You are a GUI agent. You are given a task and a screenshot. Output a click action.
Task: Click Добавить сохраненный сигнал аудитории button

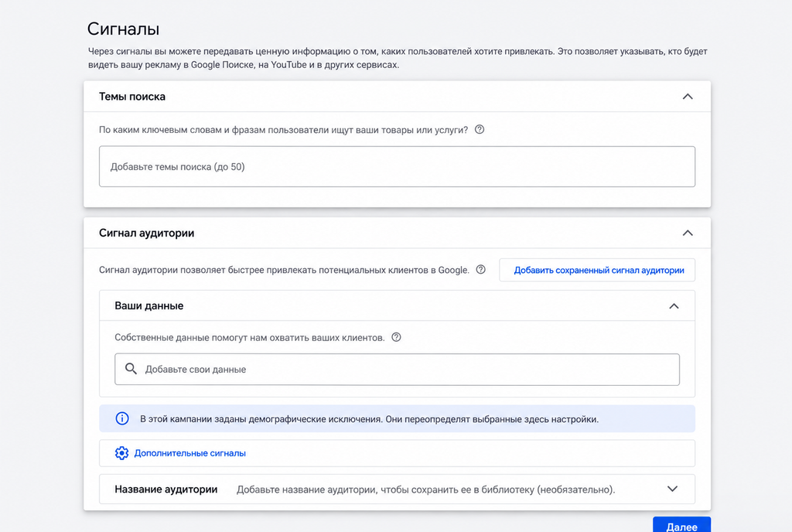pyautogui.click(x=597, y=270)
